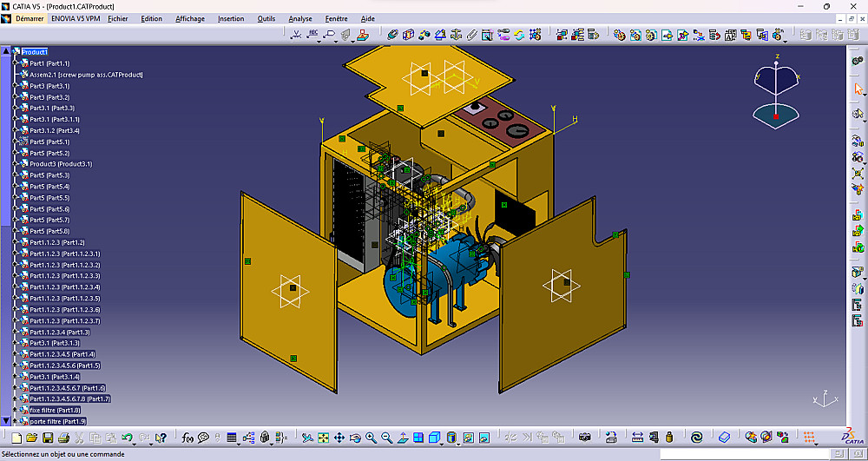Click the Zoom Out magnifier
The width and height of the screenshot is (868, 461).
387,438
